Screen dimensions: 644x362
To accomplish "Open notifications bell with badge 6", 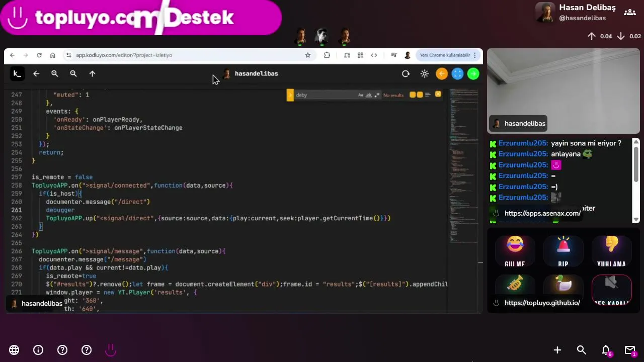I will point(606,350).
